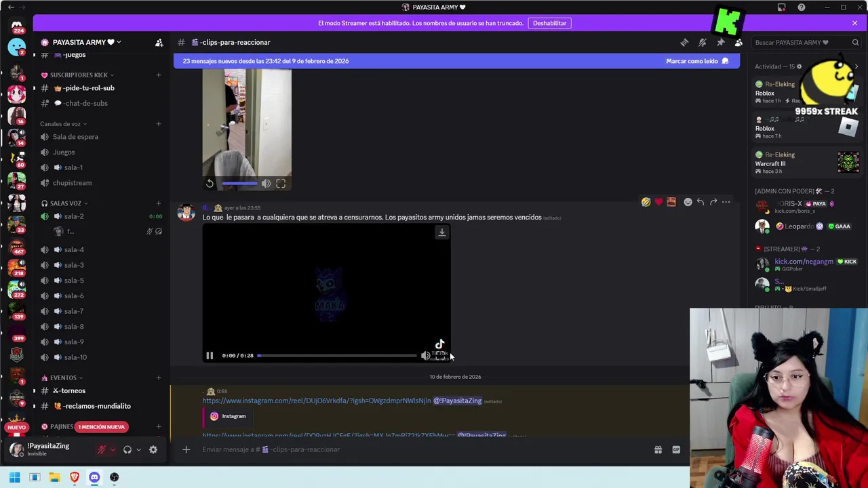Dismiss the streamer mode banner
This screenshot has width=868, height=488.
click(854, 23)
